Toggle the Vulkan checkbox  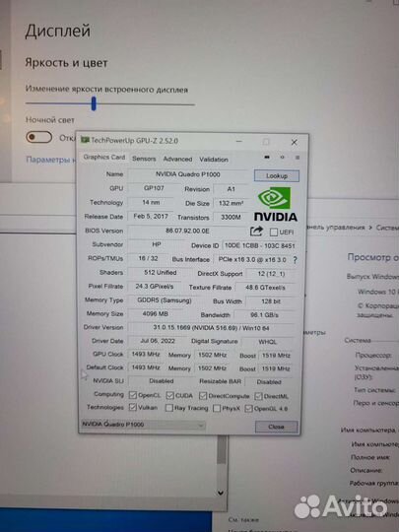click(133, 408)
